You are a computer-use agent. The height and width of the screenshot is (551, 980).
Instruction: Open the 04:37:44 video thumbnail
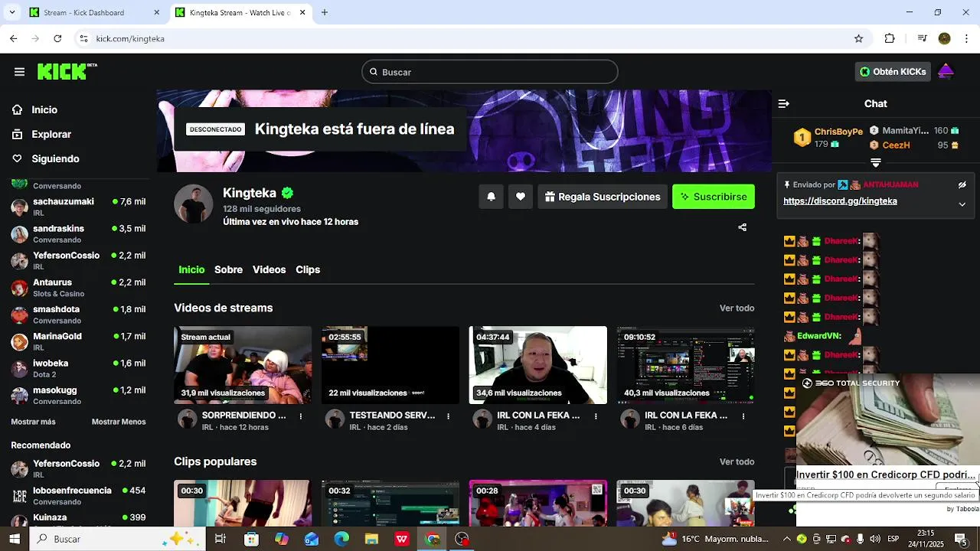[x=538, y=365]
